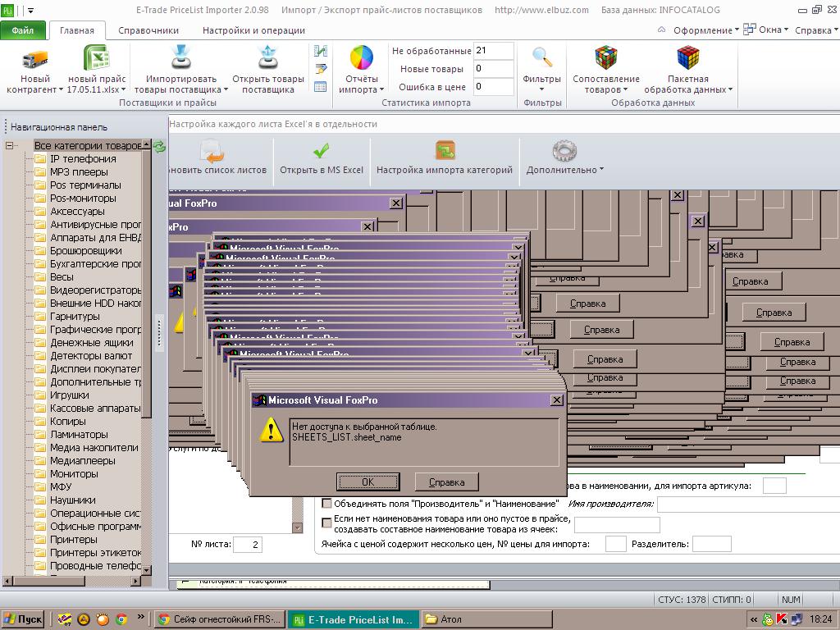Click Пакетная обработка данных cube icon

688,57
